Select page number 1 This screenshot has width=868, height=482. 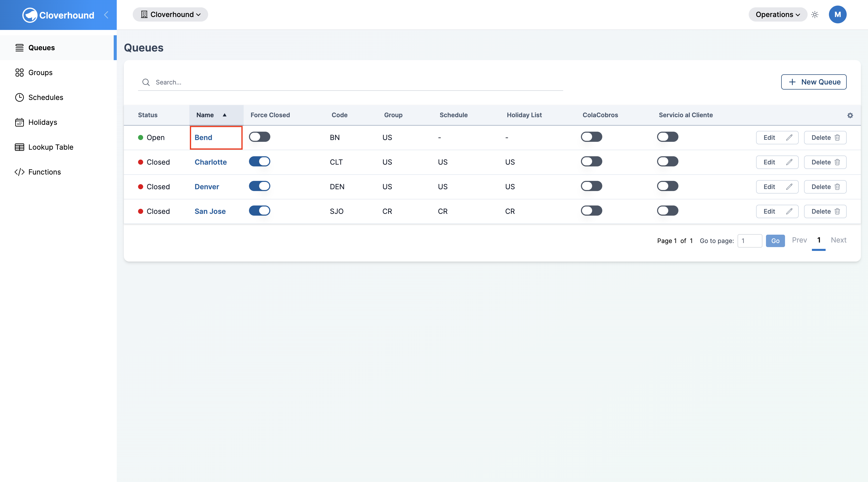[x=819, y=240]
